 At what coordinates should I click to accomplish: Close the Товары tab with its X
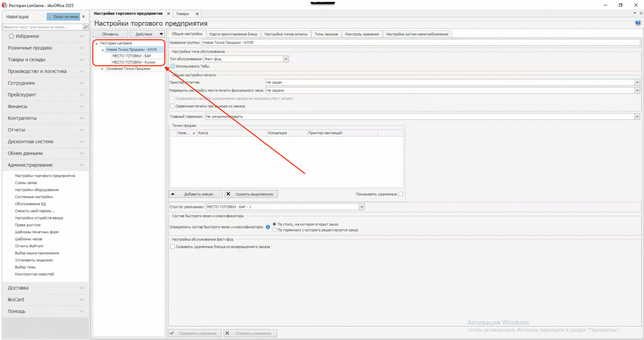(197, 14)
